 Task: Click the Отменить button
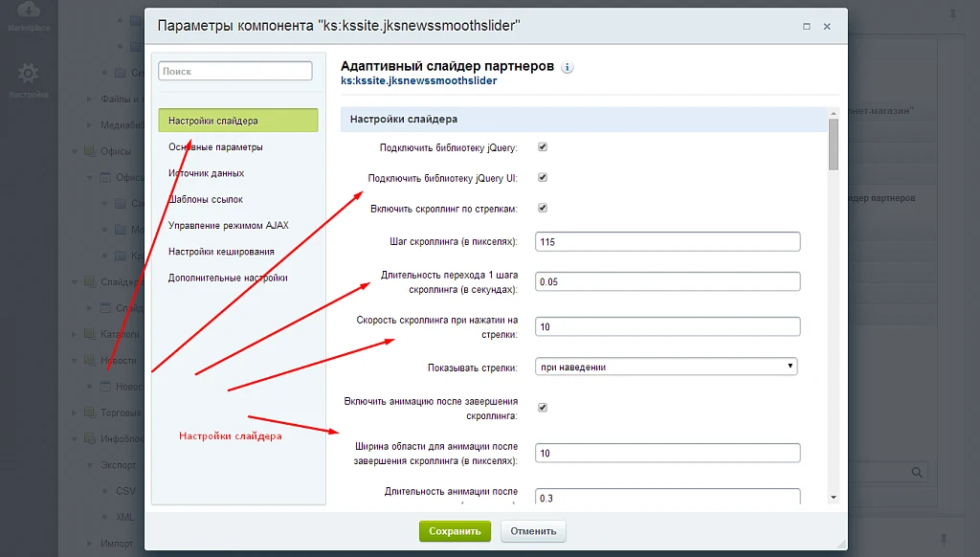[x=533, y=531]
